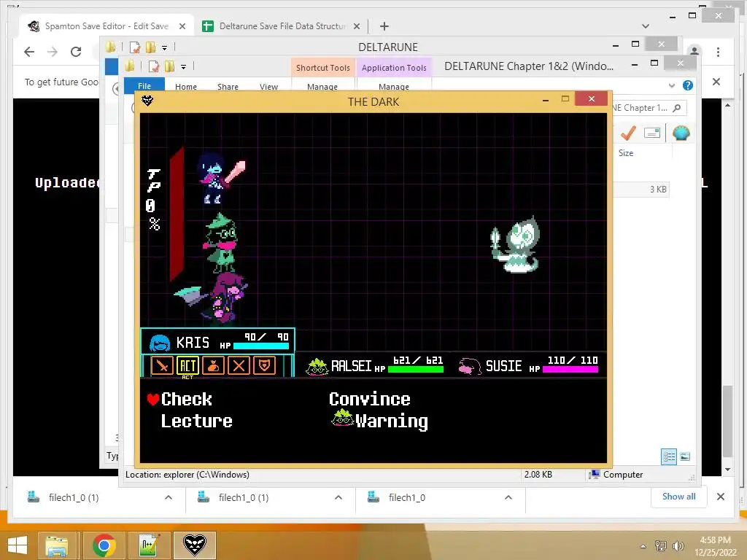
Task: Select the Spare X command icon
Action: [x=239, y=366]
